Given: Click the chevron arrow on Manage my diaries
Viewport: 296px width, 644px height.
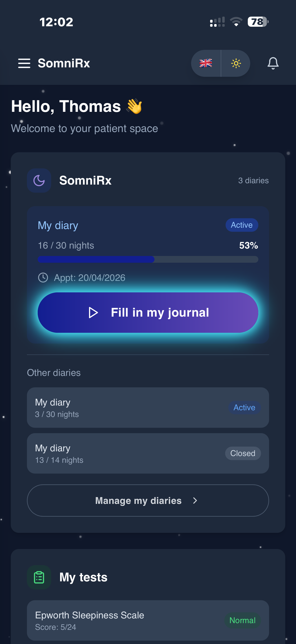Looking at the screenshot, I should click(195, 501).
